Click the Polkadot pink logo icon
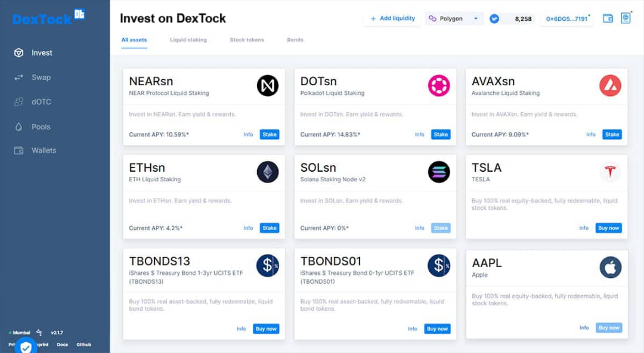Image resolution: width=644 pixels, height=353 pixels. pos(439,85)
